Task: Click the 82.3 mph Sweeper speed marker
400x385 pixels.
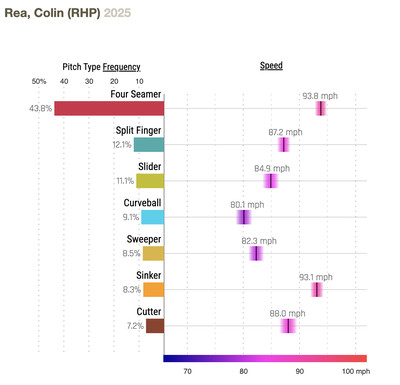Action: click(256, 253)
